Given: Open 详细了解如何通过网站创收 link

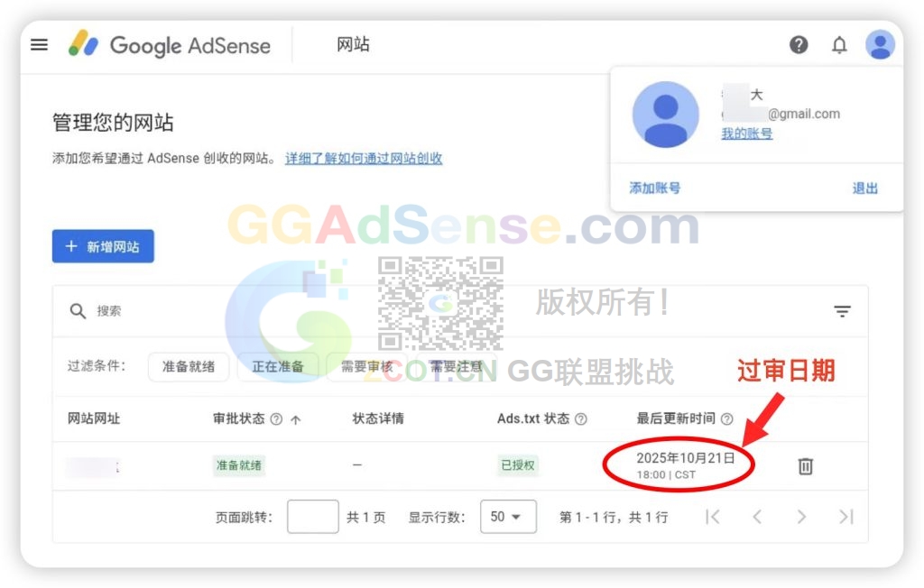Looking at the screenshot, I should (x=364, y=158).
